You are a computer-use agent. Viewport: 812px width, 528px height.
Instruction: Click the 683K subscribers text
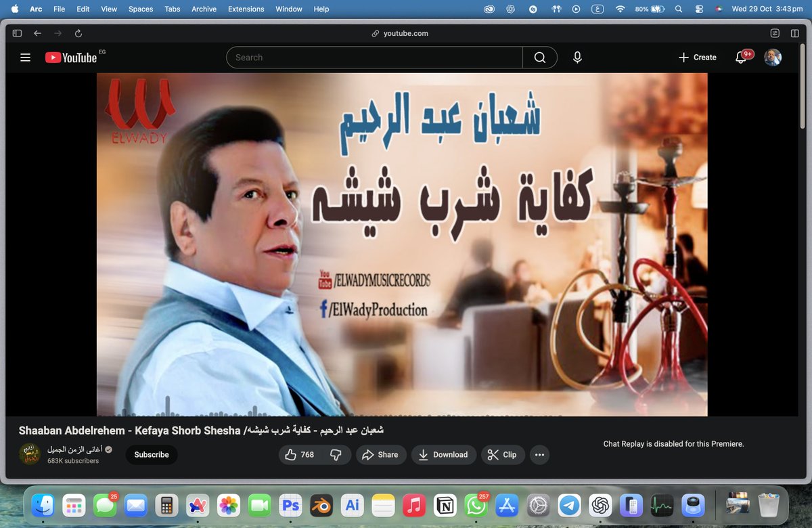[x=73, y=461]
